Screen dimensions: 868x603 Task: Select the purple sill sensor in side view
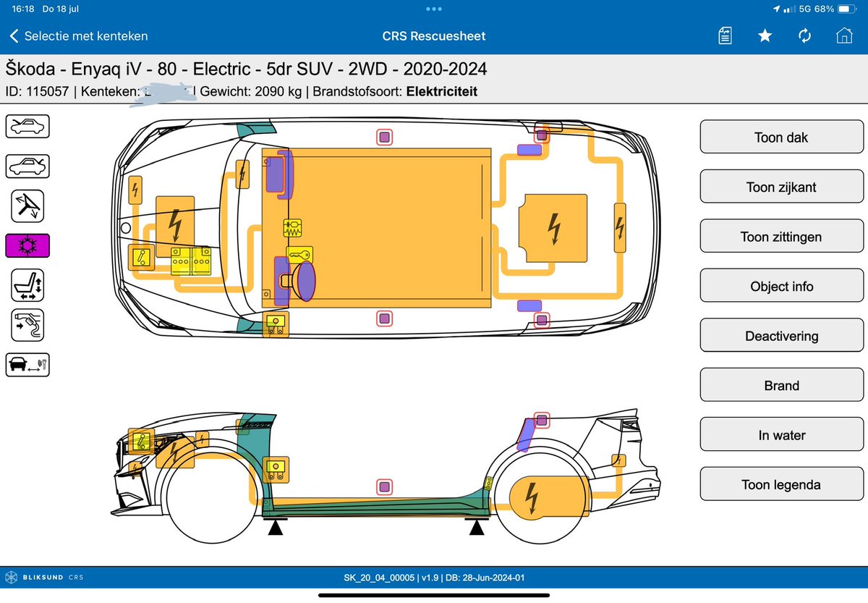(385, 486)
